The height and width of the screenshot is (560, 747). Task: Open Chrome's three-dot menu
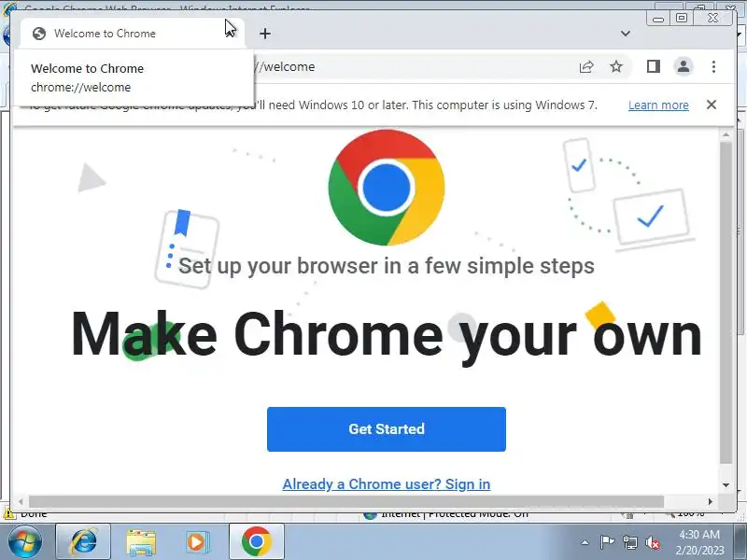[x=713, y=66]
